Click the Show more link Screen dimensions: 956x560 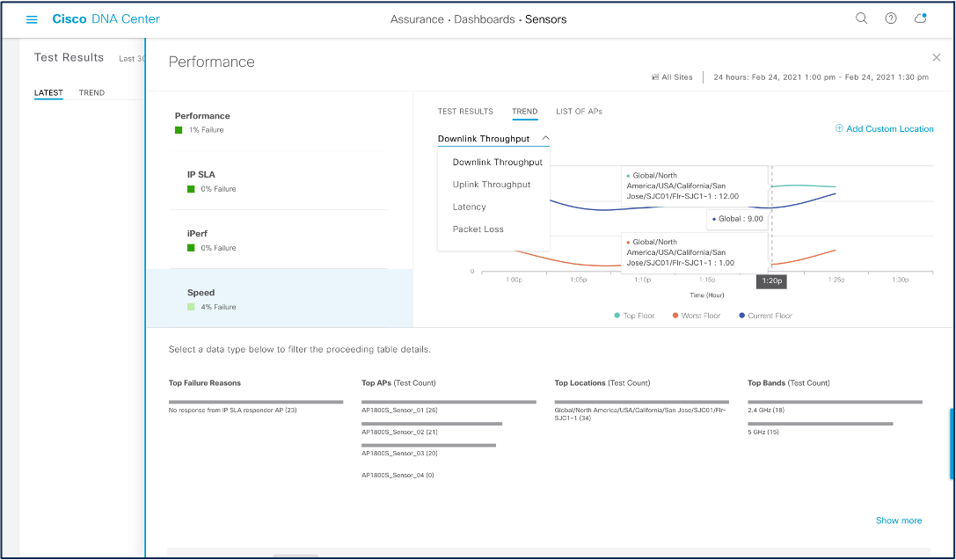tap(899, 520)
